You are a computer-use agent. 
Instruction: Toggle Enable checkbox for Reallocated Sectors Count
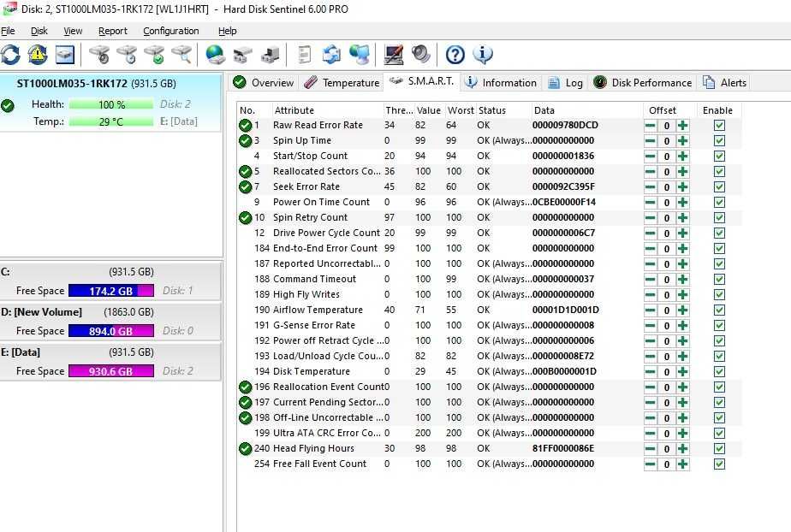pos(719,172)
